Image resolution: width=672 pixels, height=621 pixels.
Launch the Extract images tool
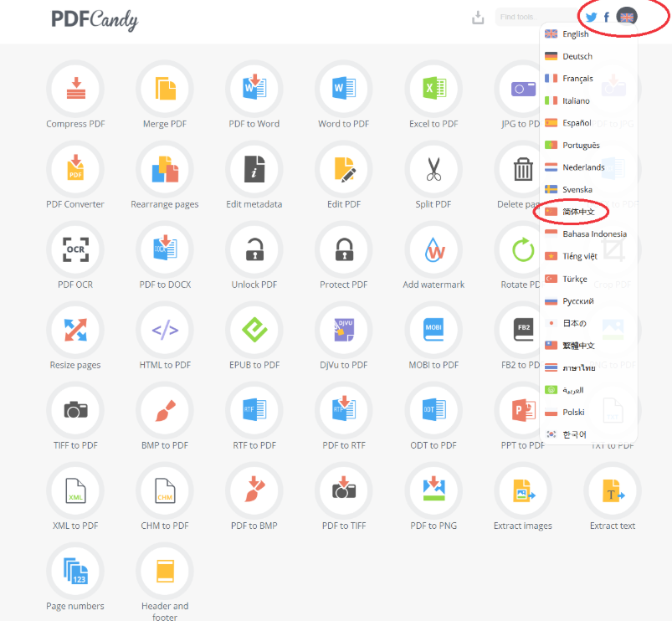523,490
